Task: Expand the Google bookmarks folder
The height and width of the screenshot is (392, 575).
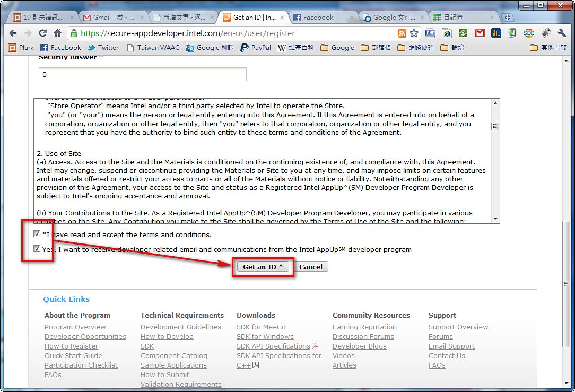Action: 337,48
